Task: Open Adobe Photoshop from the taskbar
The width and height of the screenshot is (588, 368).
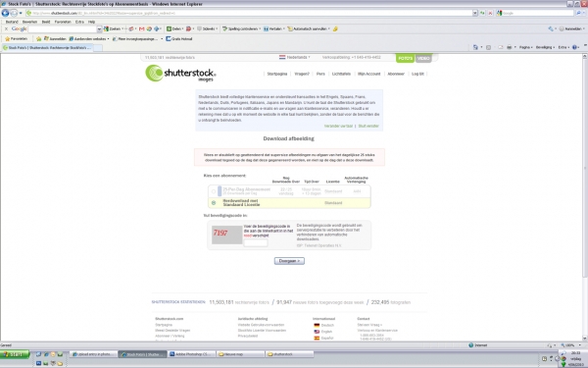Action: pos(191,354)
